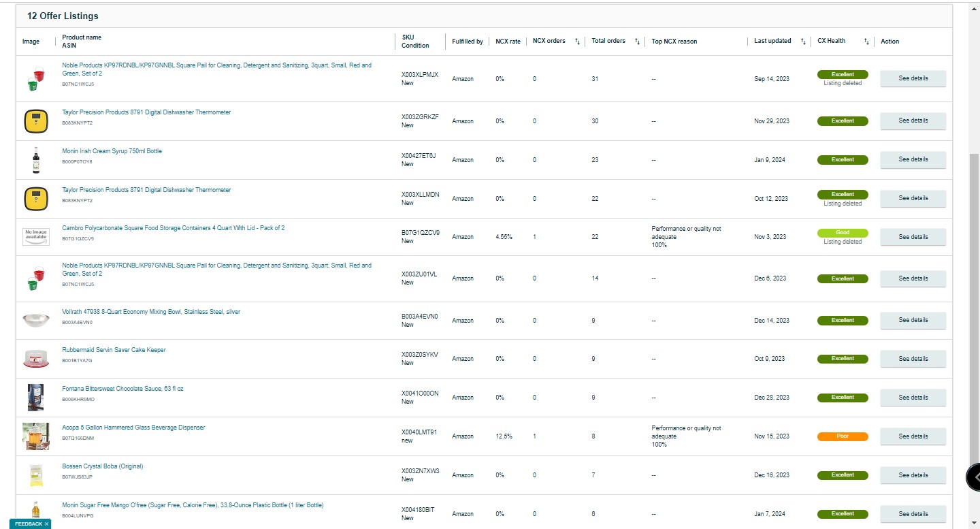Screen dimensions: 980x529
Task: Open the Feedback tab
Action: click(28, 524)
